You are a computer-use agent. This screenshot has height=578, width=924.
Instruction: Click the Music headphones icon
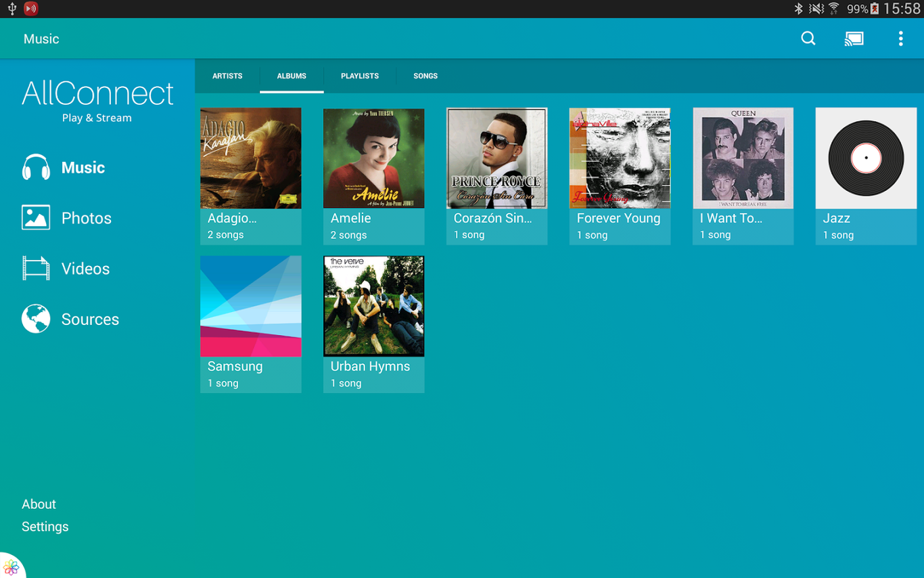tap(36, 167)
